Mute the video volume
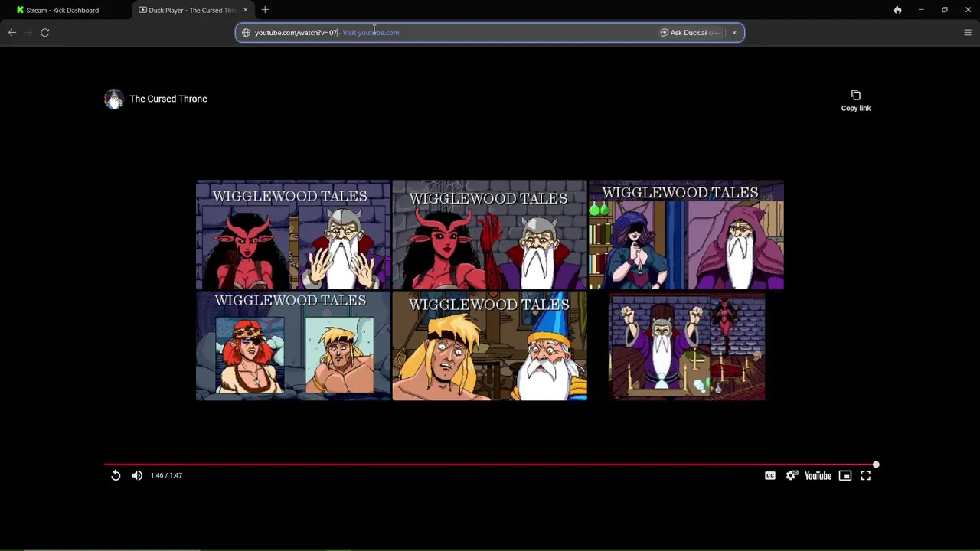Image resolution: width=980 pixels, height=551 pixels. click(137, 475)
